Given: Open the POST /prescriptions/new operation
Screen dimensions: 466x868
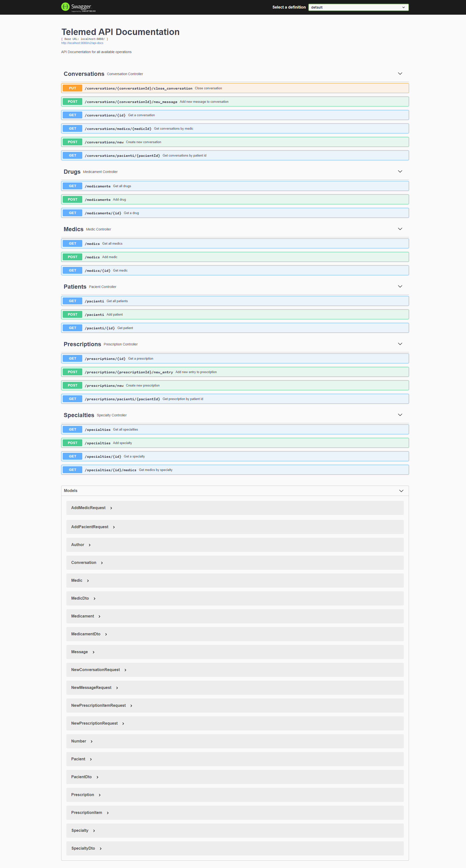Looking at the screenshot, I should [235, 385].
